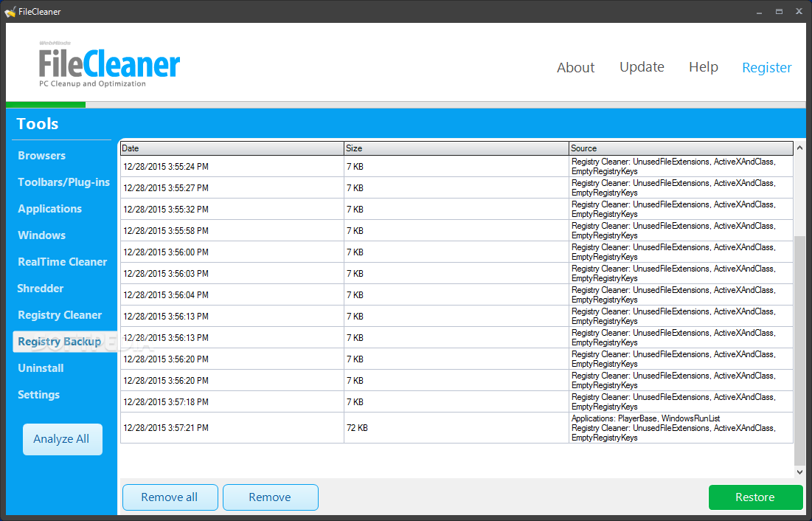This screenshot has height=521, width=812.
Task: Select the Registry Backup item
Action: [x=64, y=342]
